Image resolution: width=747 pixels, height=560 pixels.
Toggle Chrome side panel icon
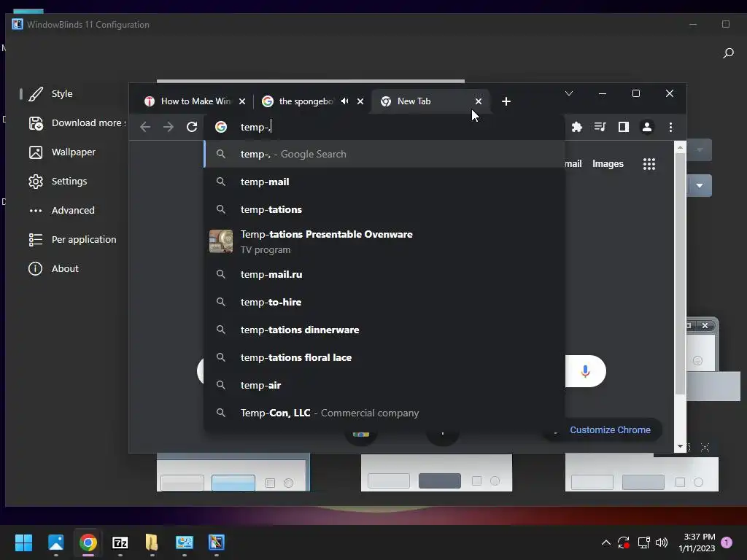(x=623, y=127)
